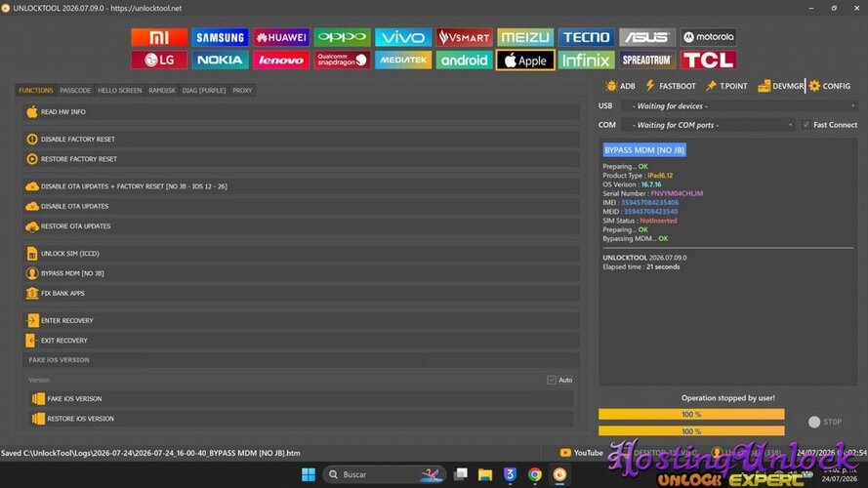This screenshot has width=868, height=488.
Task: Click the lower 100 % progress bar
Action: click(691, 431)
